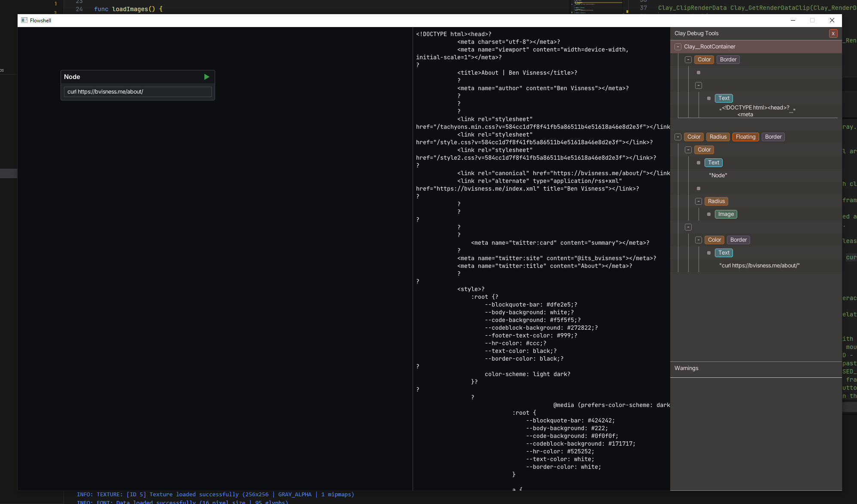Click the Node title bar text
Image resolution: width=857 pixels, height=504 pixels.
point(72,77)
